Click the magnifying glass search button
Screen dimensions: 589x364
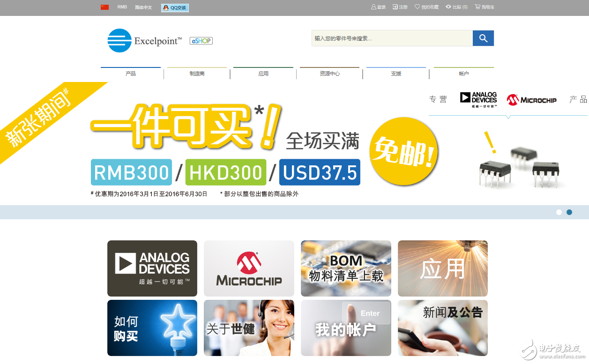pos(483,38)
